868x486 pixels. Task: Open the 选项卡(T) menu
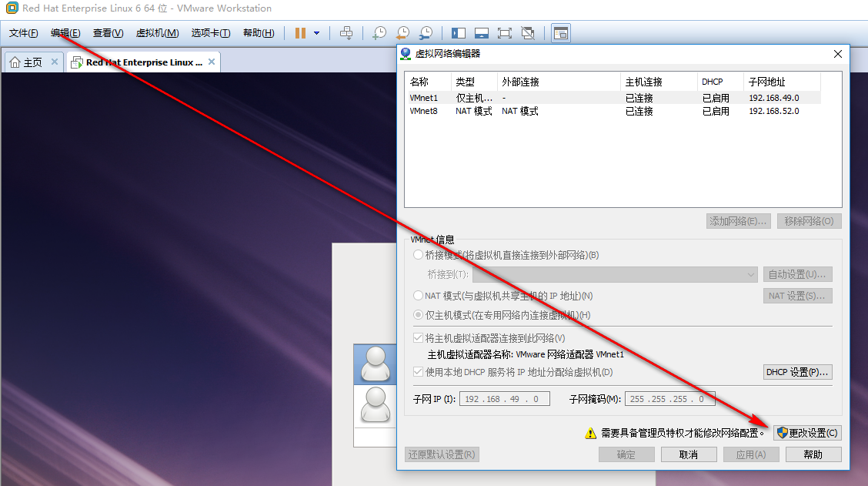[211, 33]
